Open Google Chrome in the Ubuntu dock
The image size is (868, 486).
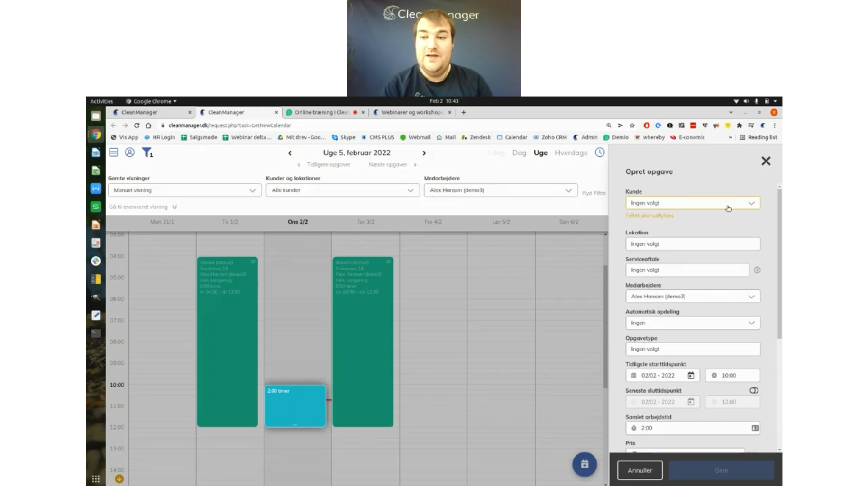coord(96,135)
